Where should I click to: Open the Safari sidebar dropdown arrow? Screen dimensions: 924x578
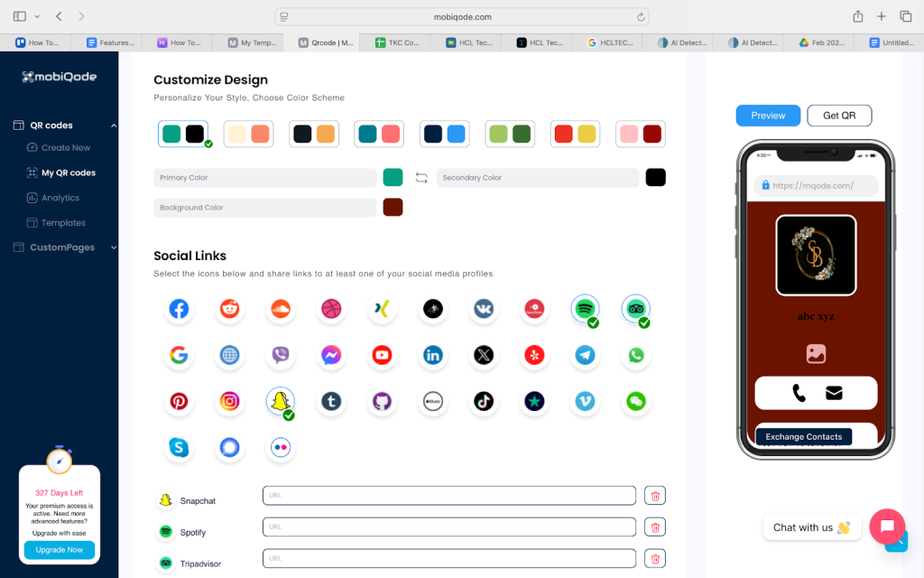tap(37, 16)
